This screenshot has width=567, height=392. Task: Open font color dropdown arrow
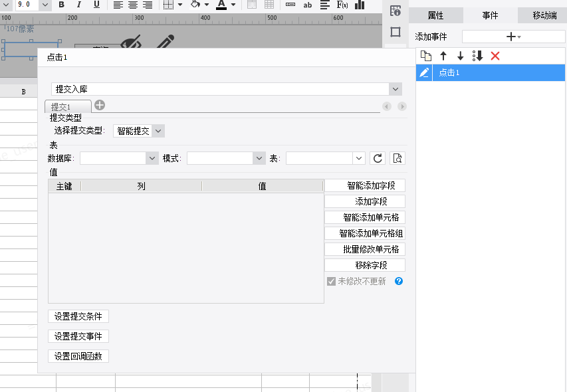[233, 5]
